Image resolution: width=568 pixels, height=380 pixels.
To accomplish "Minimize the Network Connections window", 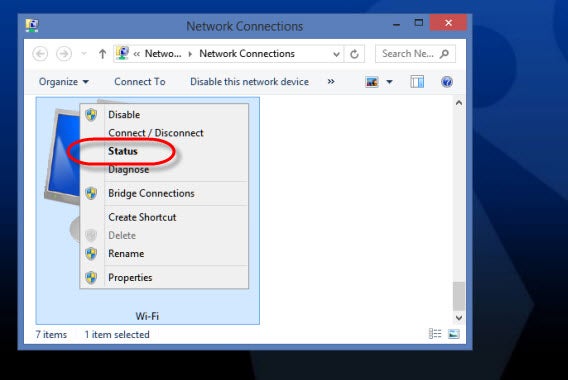I will pos(397,24).
